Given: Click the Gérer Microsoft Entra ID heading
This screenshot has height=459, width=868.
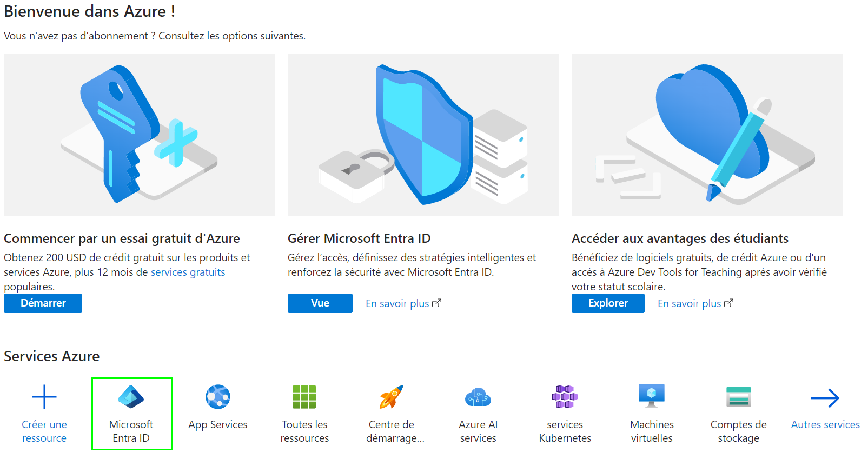Looking at the screenshot, I should tap(359, 238).
